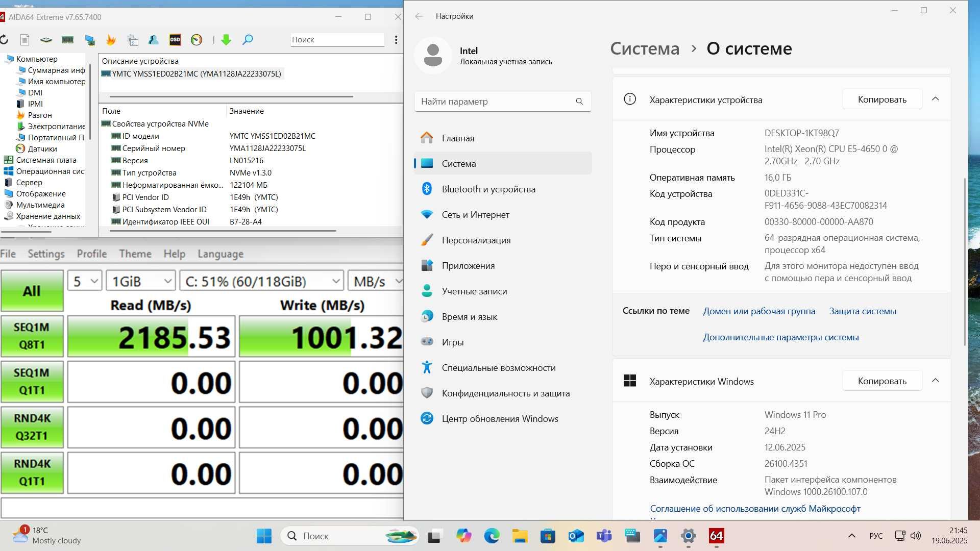Click the AIDA64 search field

(x=337, y=40)
